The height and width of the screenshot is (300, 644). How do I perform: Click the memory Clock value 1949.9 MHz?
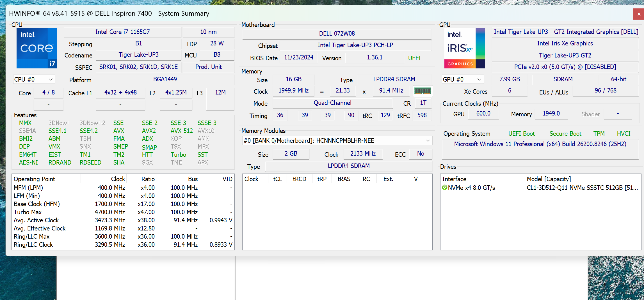point(294,91)
